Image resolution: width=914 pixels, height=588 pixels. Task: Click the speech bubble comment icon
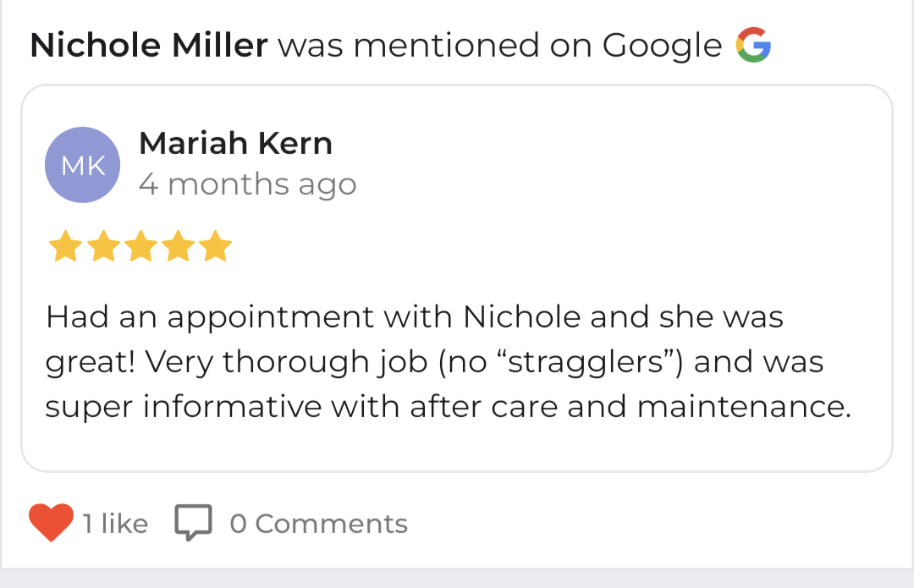pos(193,523)
